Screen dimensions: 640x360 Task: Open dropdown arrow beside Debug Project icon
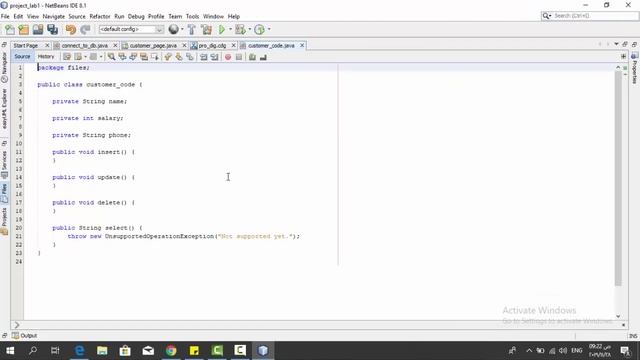(249, 29)
